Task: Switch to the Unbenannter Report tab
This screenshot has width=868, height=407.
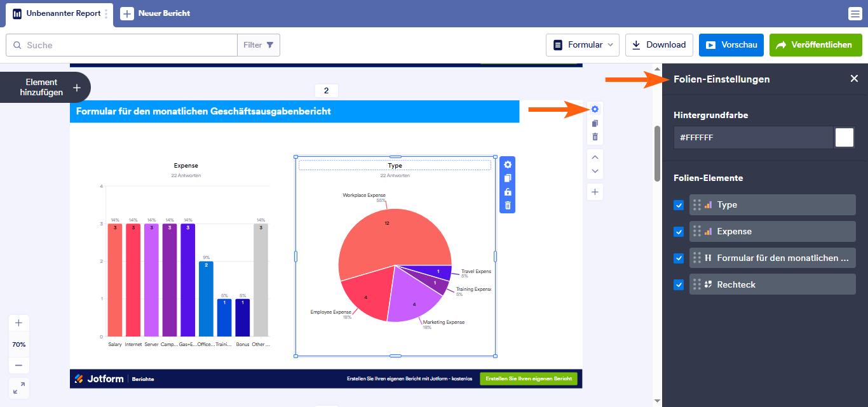Action: pyautogui.click(x=57, y=13)
